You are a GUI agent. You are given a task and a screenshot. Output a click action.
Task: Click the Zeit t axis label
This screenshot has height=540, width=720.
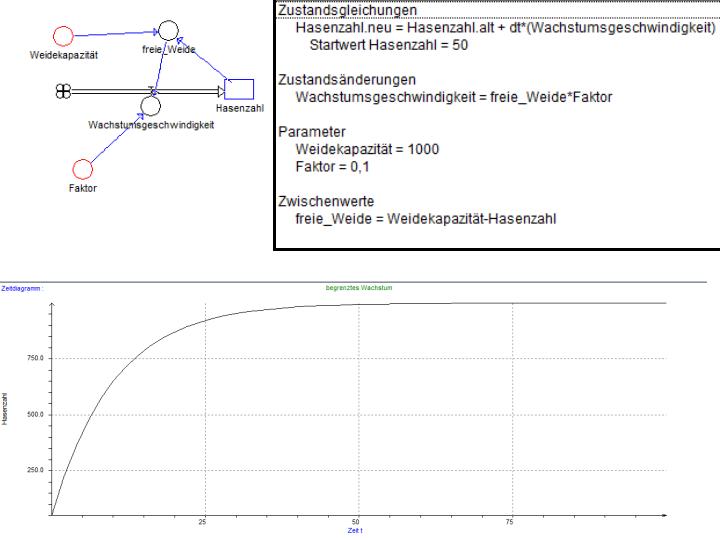click(x=355, y=531)
